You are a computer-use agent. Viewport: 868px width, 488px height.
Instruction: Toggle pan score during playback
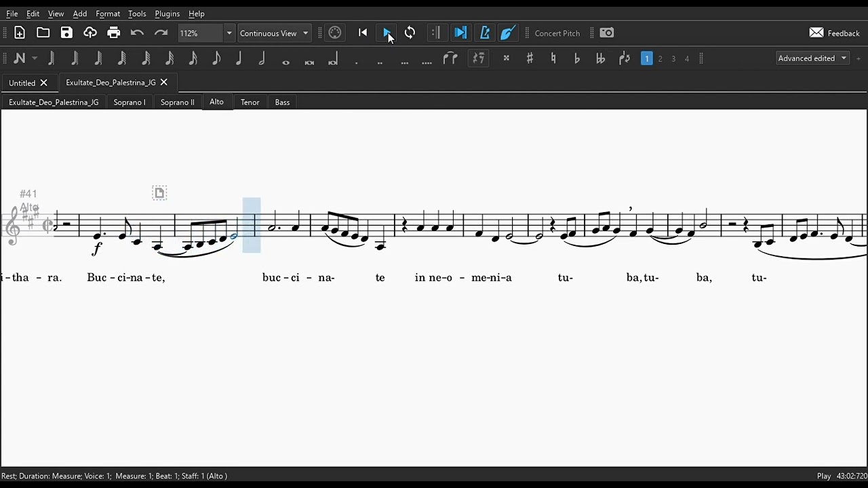click(460, 33)
